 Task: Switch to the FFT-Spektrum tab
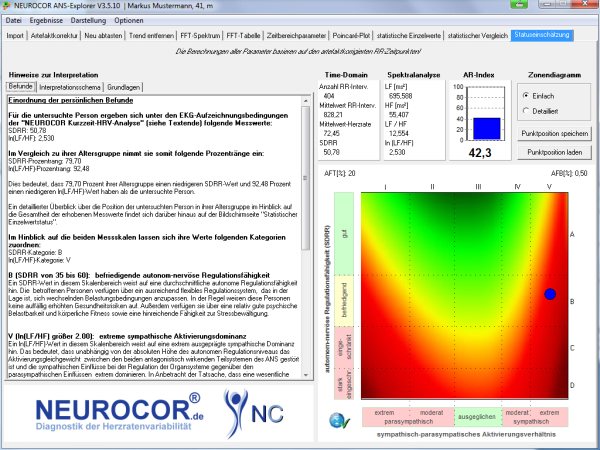201,36
